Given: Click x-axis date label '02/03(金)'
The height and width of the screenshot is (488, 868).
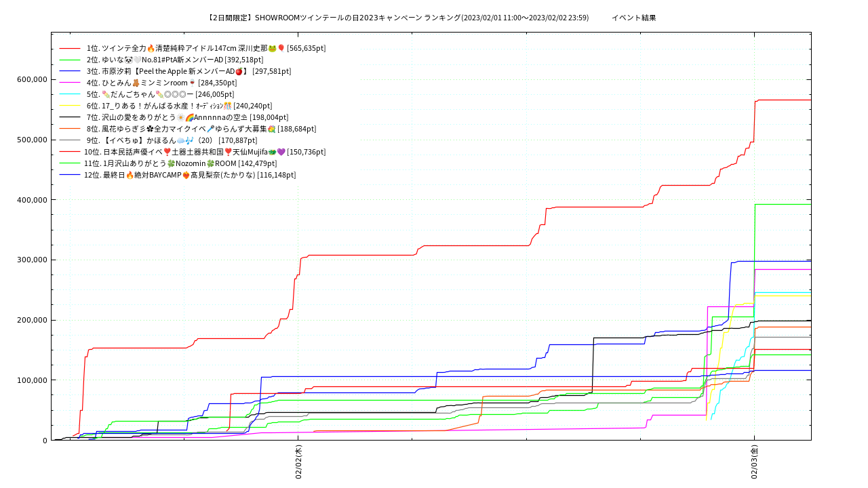Looking at the screenshot, I should 754,462.
